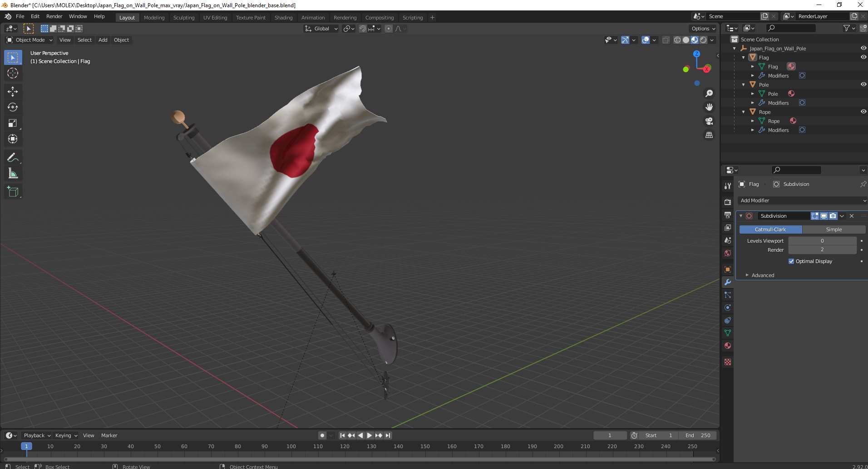Open the Playback dropdown in timeline

click(x=37, y=435)
